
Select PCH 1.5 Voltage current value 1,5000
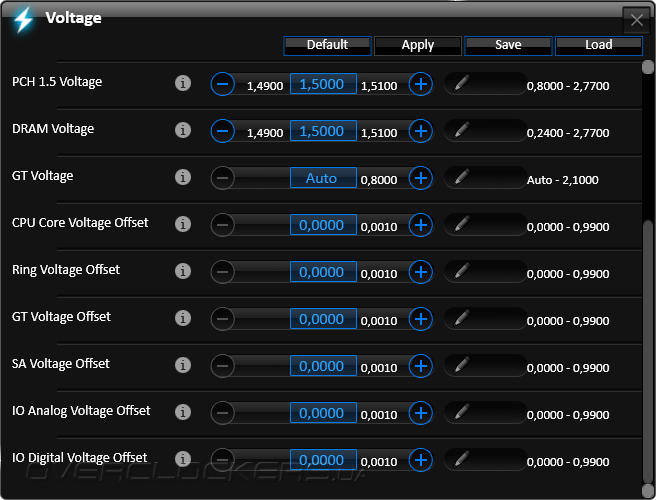323,84
